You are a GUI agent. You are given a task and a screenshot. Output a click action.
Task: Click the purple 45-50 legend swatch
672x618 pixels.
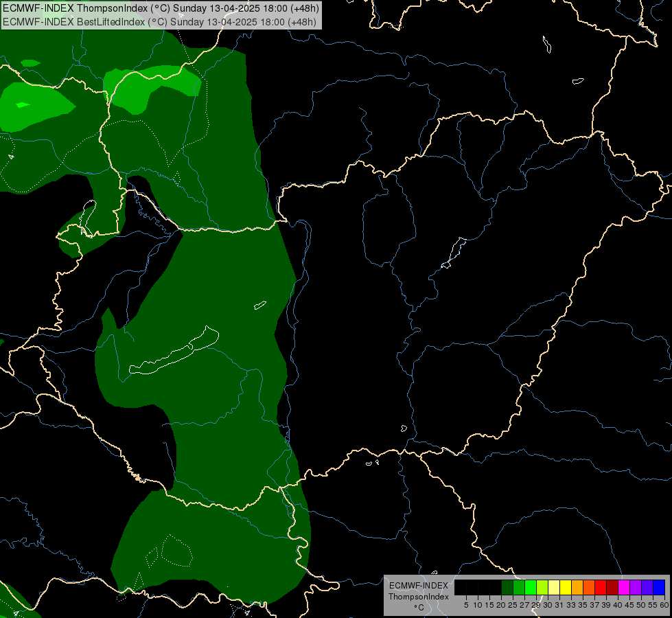click(x=636, y=587)
